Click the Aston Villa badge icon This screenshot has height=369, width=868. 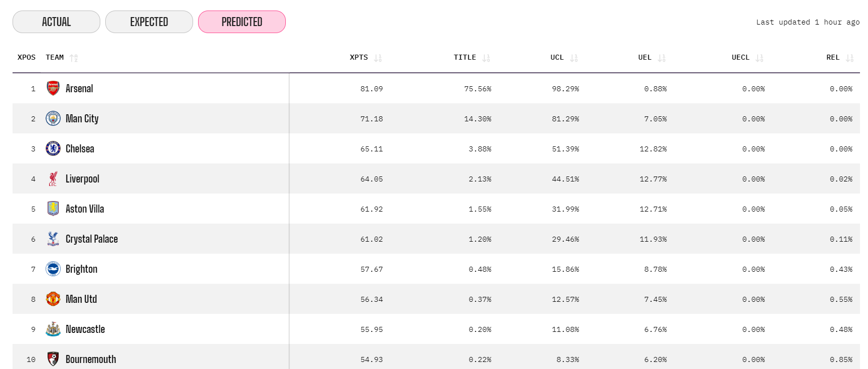pyautogui.click(x=53, y=209)
